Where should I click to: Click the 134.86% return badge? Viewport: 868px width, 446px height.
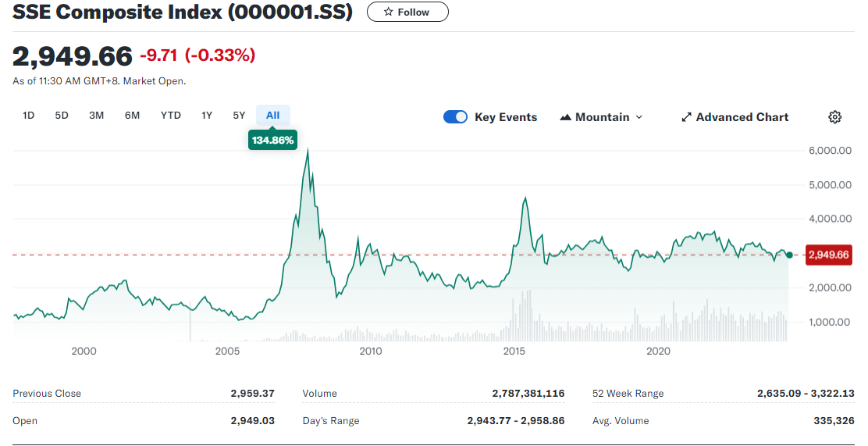click(x=273, y=140)
